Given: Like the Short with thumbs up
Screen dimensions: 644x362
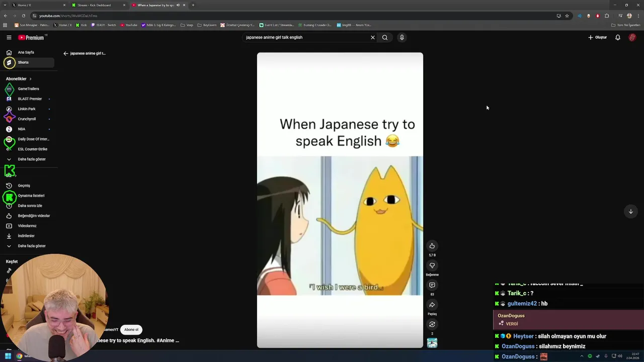Looking at the screenshot, I should coord(432,246).
